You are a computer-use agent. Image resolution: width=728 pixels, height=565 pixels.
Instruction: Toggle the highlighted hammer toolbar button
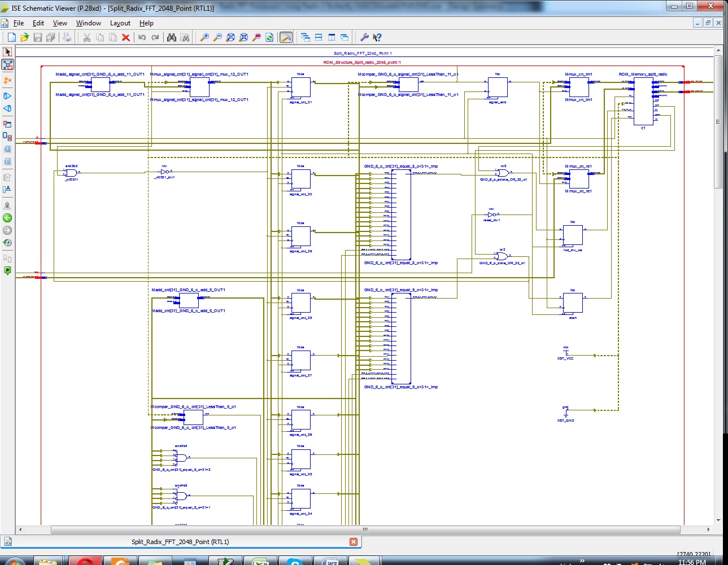[x=286, y=37]
